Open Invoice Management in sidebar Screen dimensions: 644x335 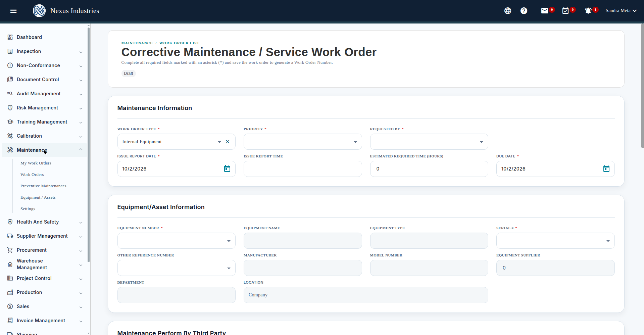[x=44, y=321]
